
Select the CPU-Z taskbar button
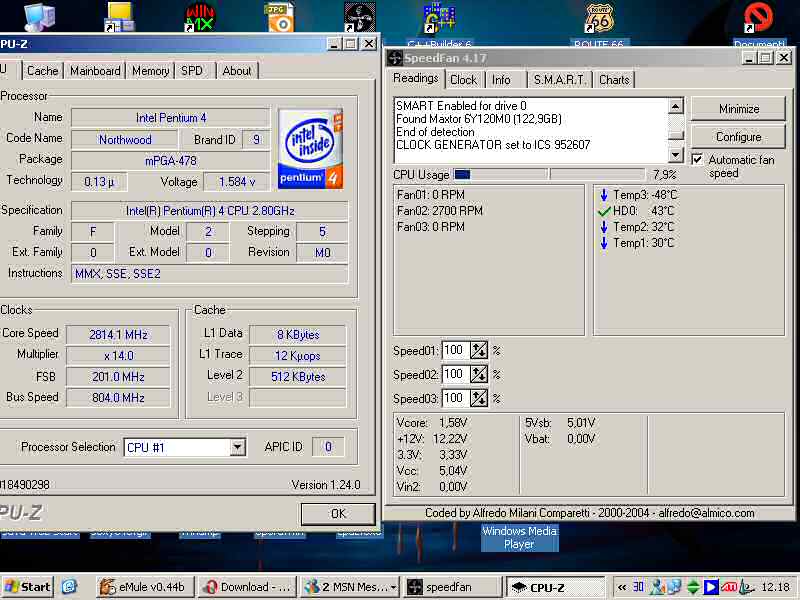coord(555,587)
